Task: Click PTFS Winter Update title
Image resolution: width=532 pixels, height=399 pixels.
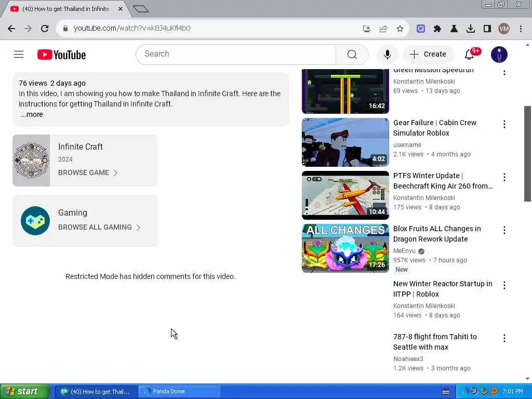Action: pyautogui.click(x=443, y=181)
